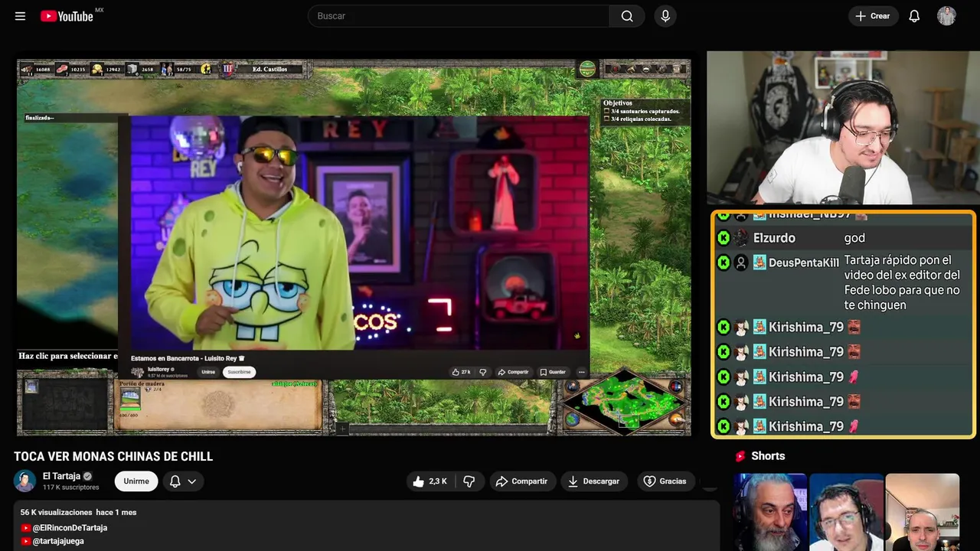Toggle '3/4 santuarios capturados' objective checkbox
This screenshot has height=551, width=980.
click(606, 111)
